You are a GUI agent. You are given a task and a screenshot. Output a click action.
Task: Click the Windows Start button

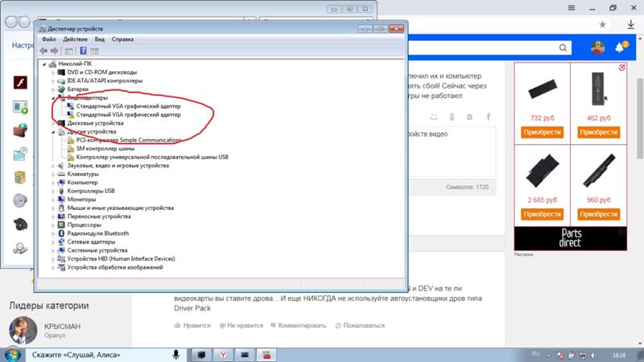click(x=13, y=355)
